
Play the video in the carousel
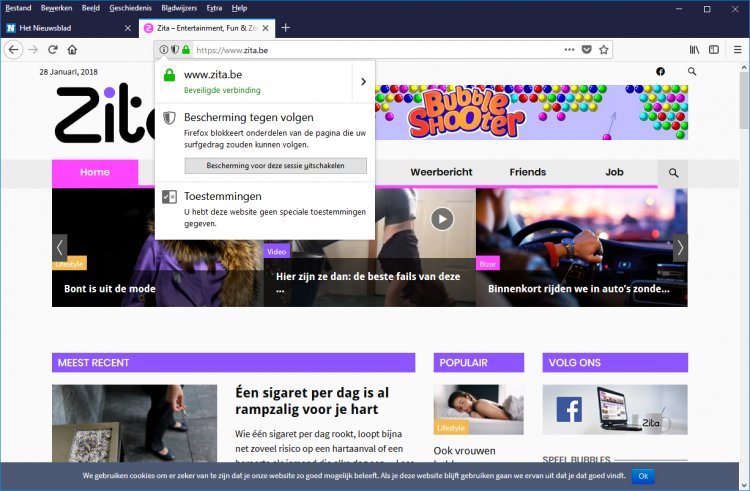tap(442, 219)
